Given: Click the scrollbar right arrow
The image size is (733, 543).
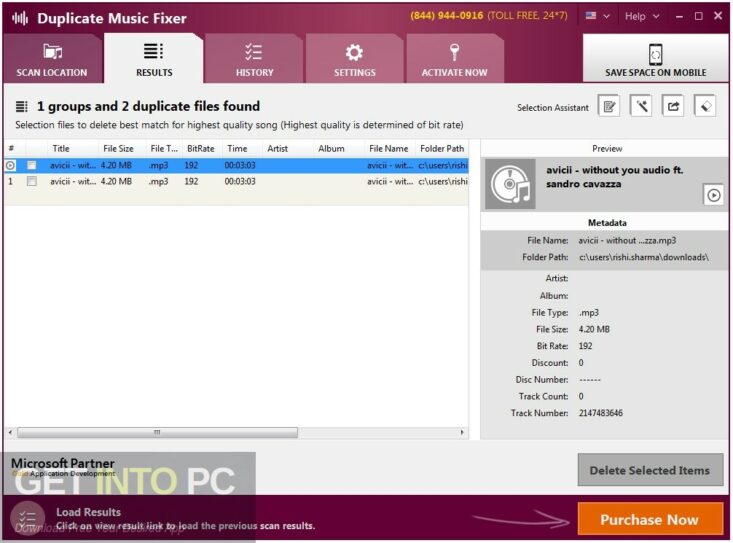Looking at the screenshot, I should click(x=462, y=432).
